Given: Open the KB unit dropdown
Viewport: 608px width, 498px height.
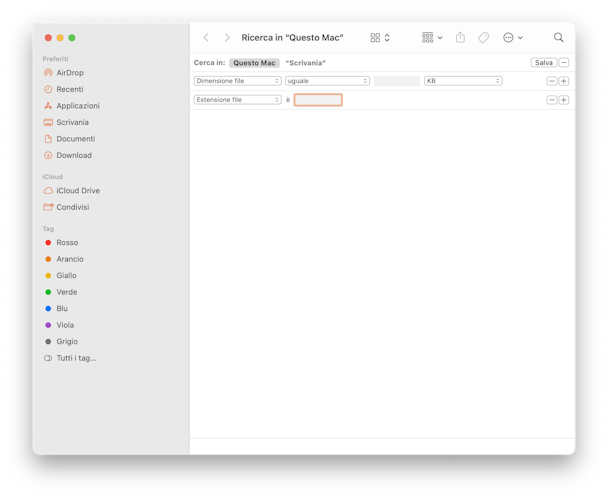Looking at the screenshot, I should click(463, 81).
